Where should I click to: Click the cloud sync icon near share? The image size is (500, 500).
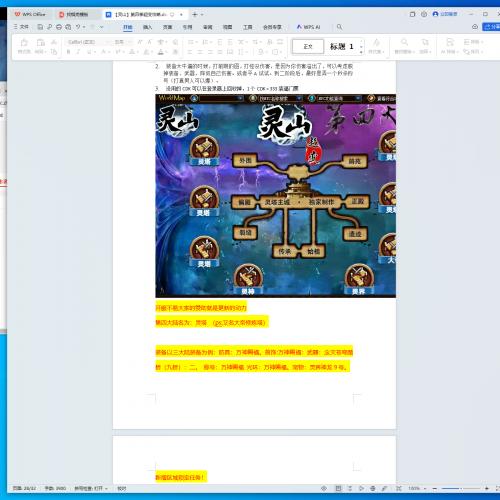475,27
